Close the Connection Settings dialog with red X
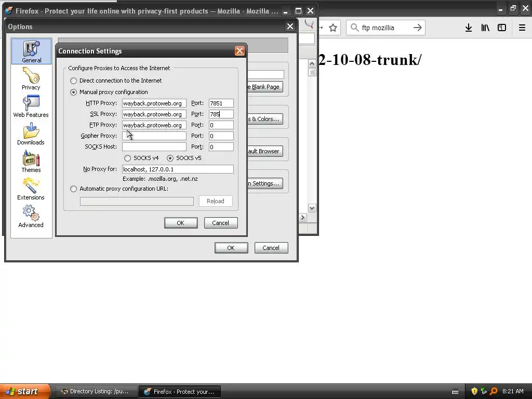Image resolution: width=532 pixels, height=399 pixels. coord(240,51)
